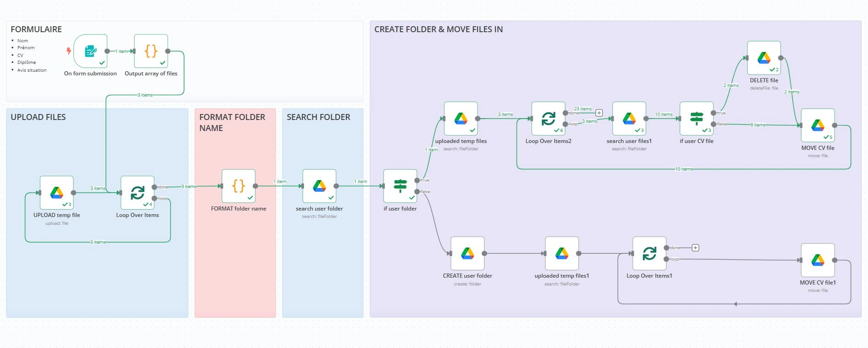Open the uploaded temp files1 node
Screen dimensions: 868x348
click(x=562, y=253)
